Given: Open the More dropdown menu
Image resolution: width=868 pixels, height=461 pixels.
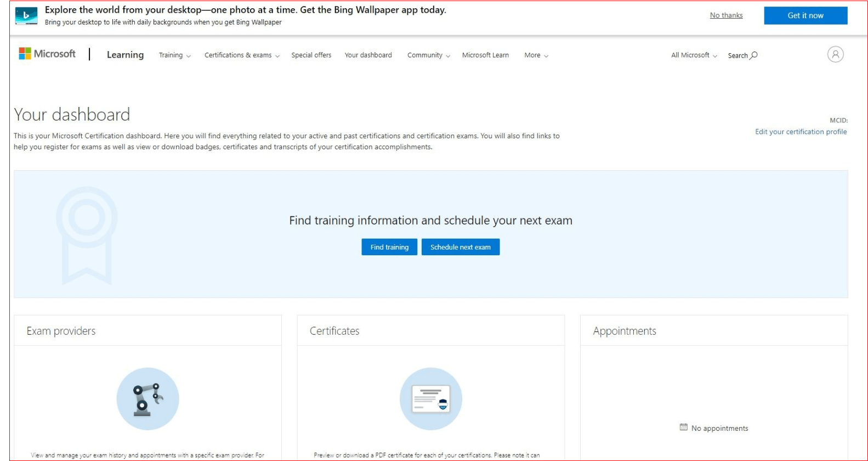Looking at the screenshot, I should click(x=536, y=55).
